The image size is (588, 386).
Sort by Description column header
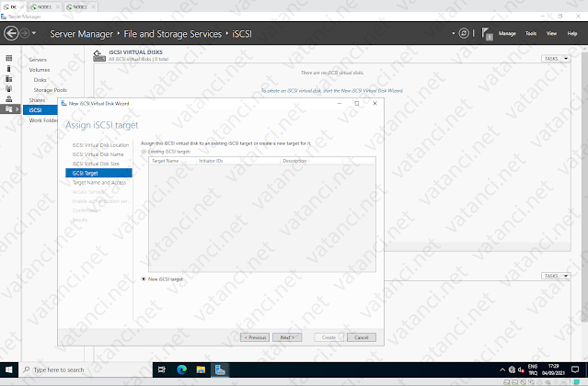311,161
